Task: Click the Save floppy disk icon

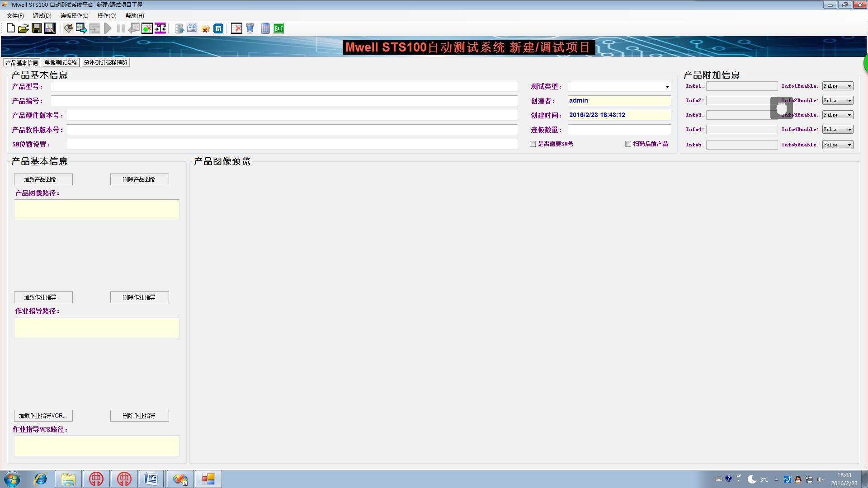Action: [x=37, y=28]
